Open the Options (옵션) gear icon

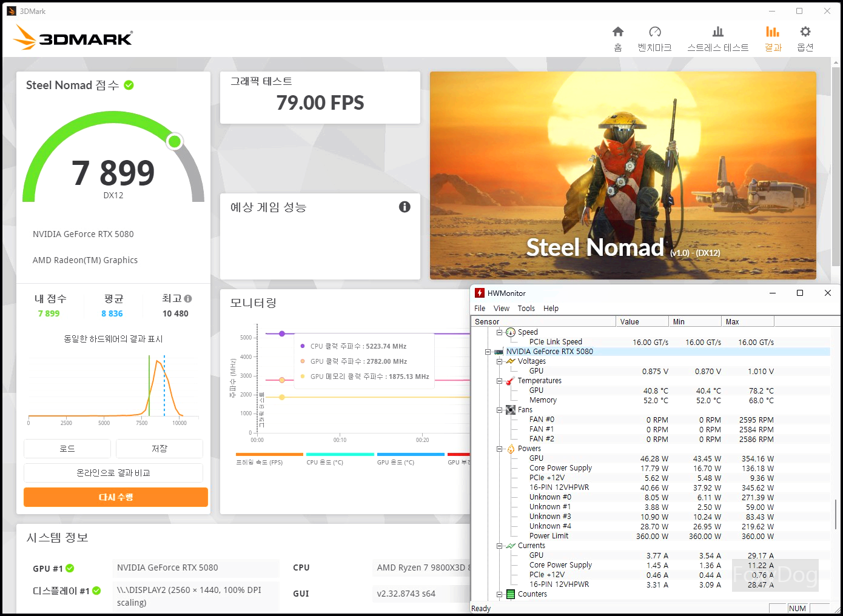805,32
